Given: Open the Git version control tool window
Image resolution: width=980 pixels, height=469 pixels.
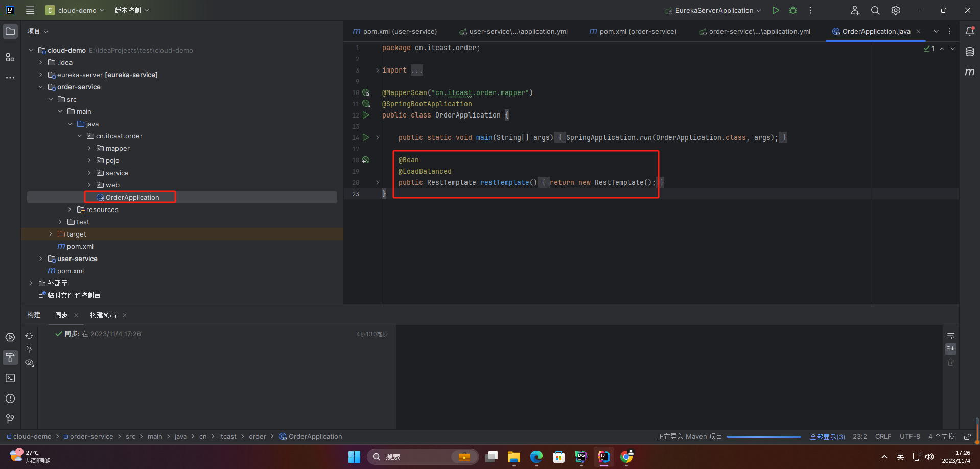Looking at the screenshot, I should point(10,419).
